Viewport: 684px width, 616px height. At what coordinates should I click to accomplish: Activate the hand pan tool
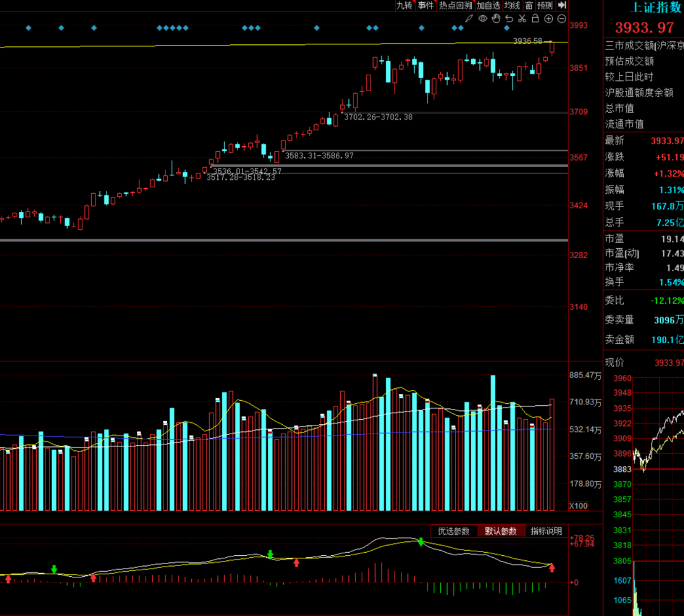496,18
